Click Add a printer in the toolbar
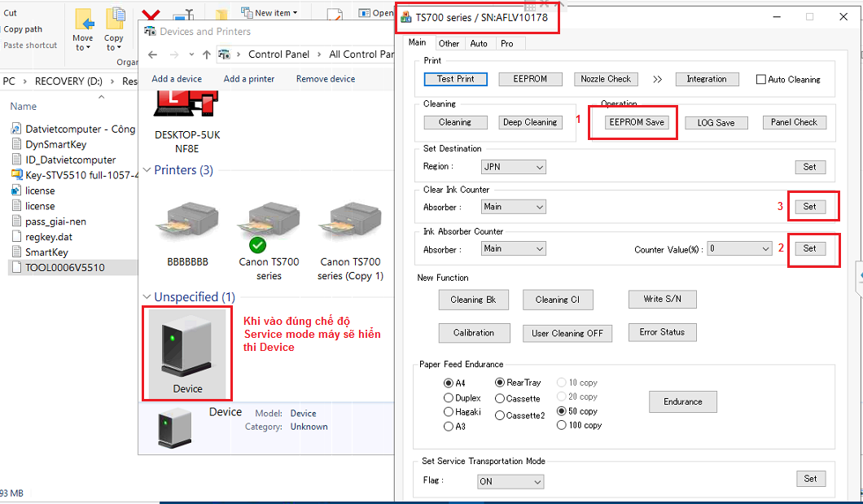Image resolution: width=863 pixels, height=504 pixels. 249,79
